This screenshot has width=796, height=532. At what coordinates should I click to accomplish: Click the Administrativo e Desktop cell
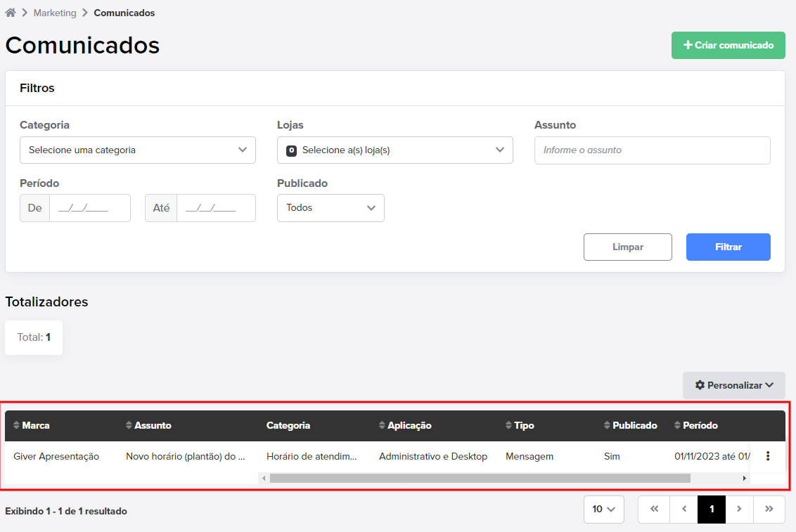point(433,456)
